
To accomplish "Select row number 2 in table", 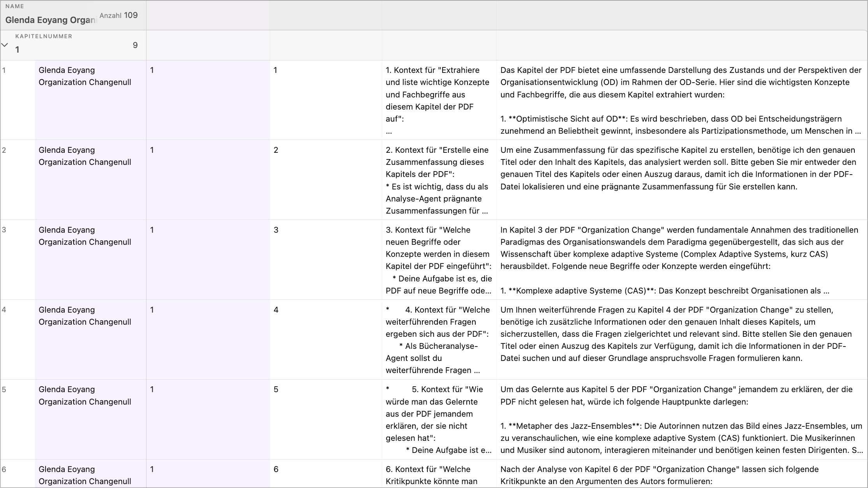I will 4,150.
